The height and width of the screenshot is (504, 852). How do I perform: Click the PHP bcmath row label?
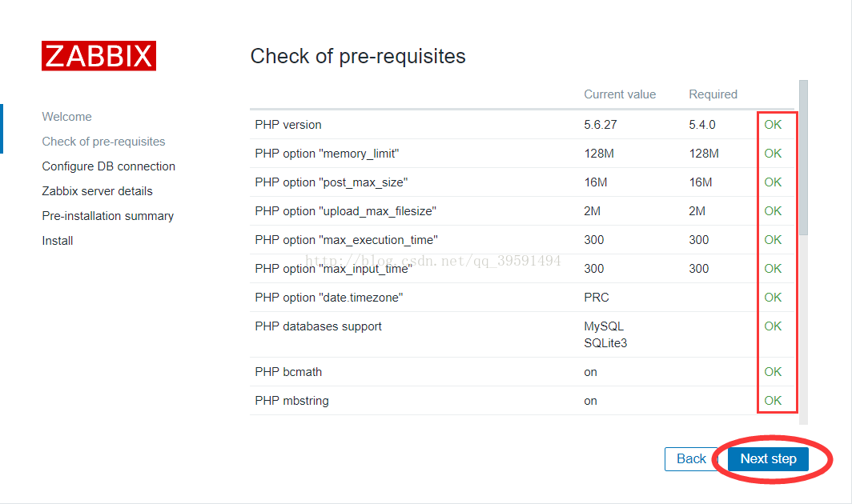tap(288, 372)
